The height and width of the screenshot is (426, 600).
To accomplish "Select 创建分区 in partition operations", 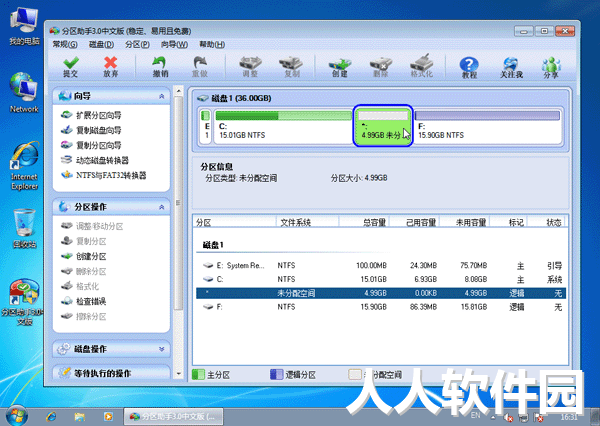I will pos(83,256).
